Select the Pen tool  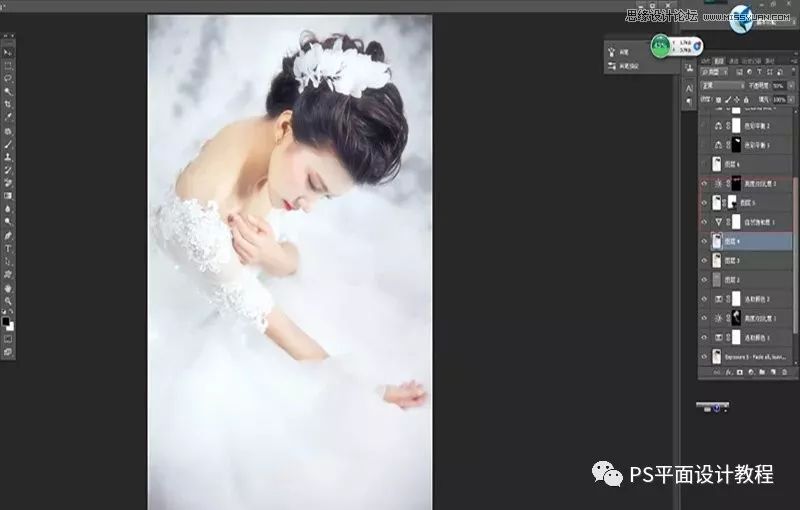(8, 236)
